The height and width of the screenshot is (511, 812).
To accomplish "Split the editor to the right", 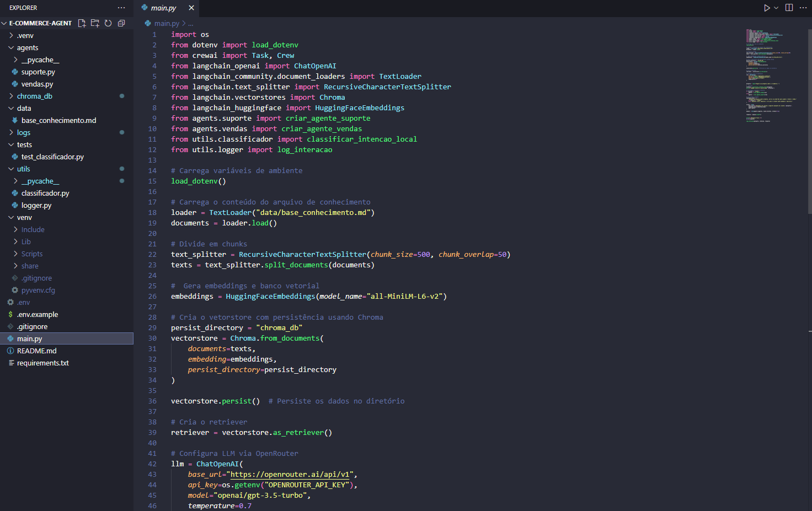I will pyautogui.click(x=789, y=8).
